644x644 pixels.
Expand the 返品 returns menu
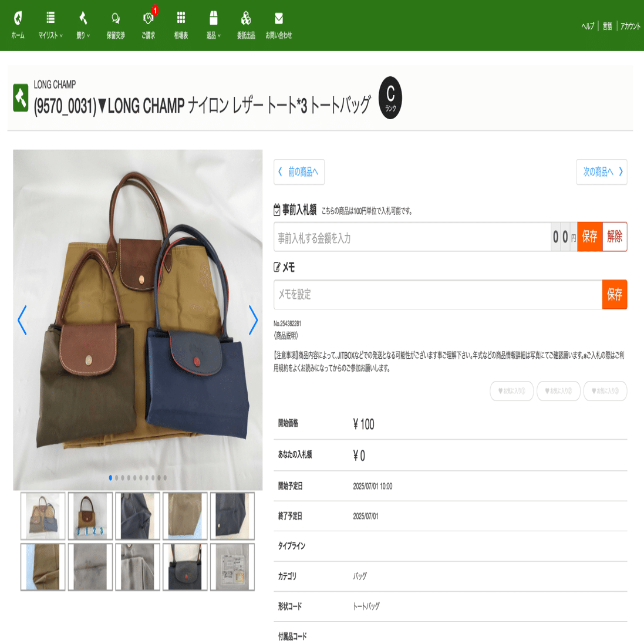coord(213,25)
